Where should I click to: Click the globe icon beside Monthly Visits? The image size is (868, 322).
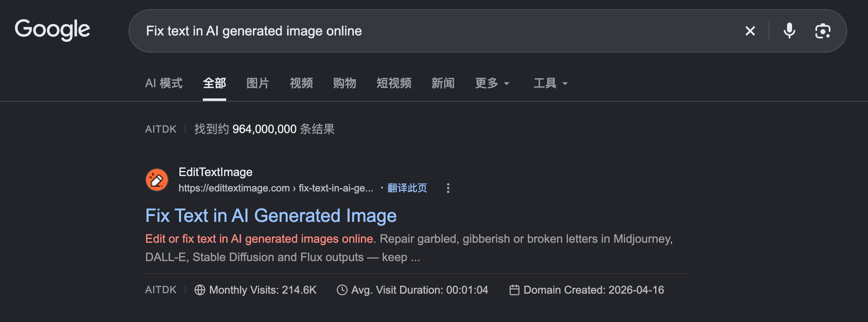pos(200,290)
